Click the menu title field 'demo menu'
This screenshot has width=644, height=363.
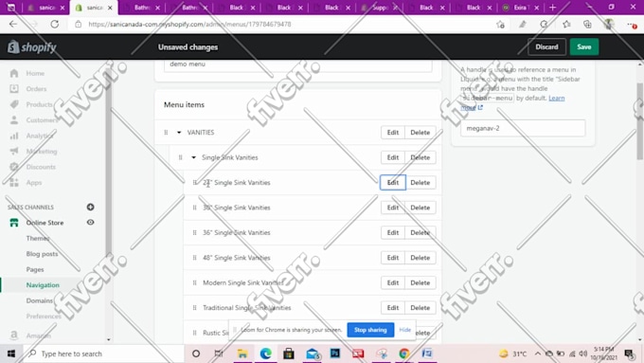297,65
